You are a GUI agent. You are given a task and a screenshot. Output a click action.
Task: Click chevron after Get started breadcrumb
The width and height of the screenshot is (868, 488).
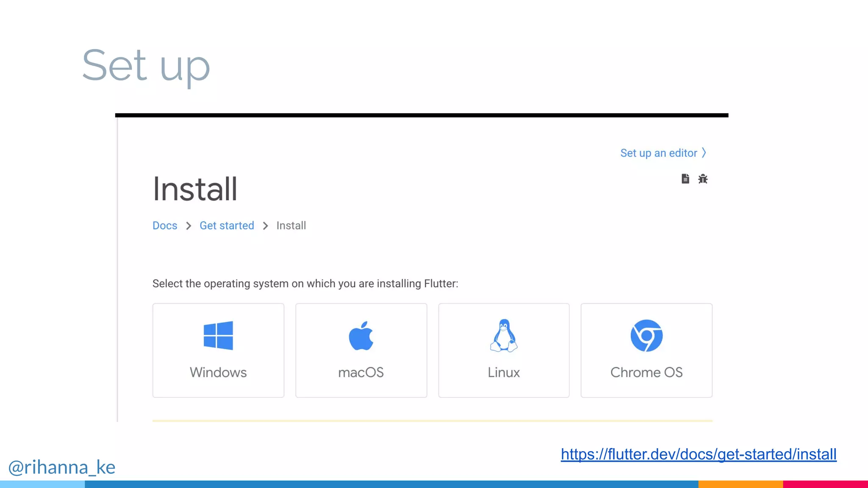265,226
